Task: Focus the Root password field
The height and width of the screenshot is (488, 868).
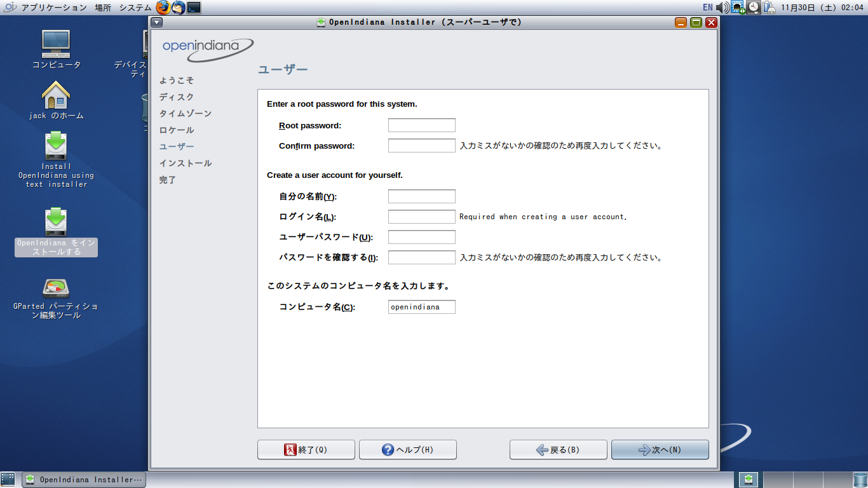Action: click(422, 125)
